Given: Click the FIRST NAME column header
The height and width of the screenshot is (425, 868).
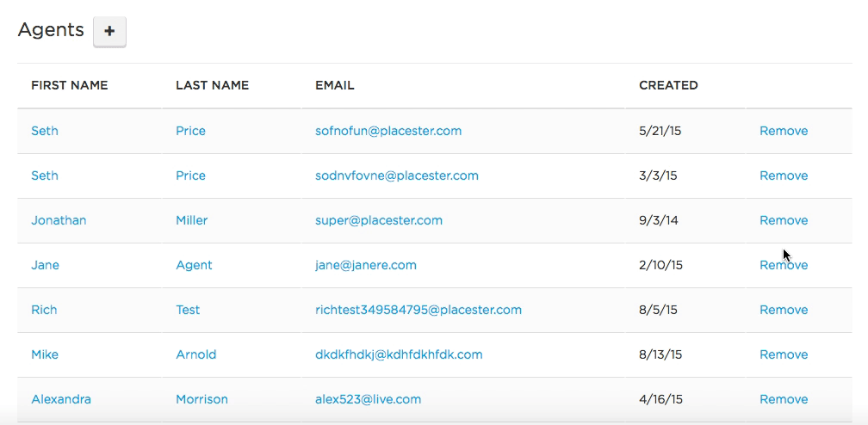Looking at the screenshot, I should [x=69, y=86].
